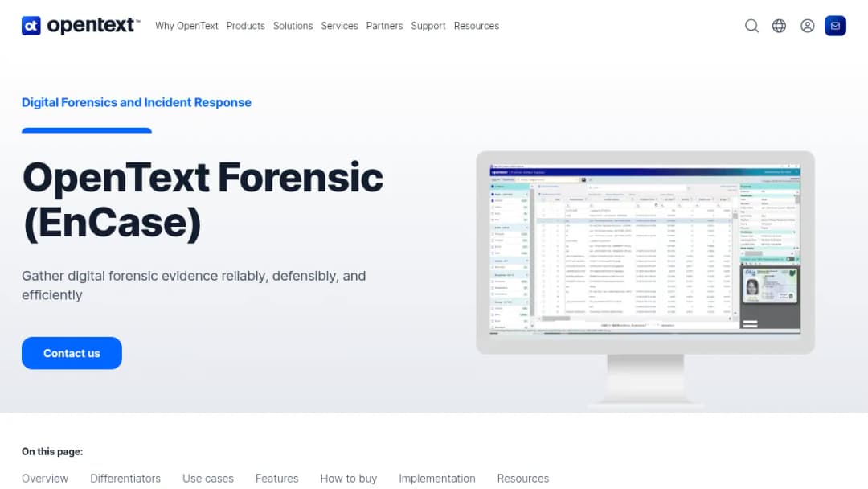868x489 pixels.
Task: Open the search icon
Action: point(751,26)
